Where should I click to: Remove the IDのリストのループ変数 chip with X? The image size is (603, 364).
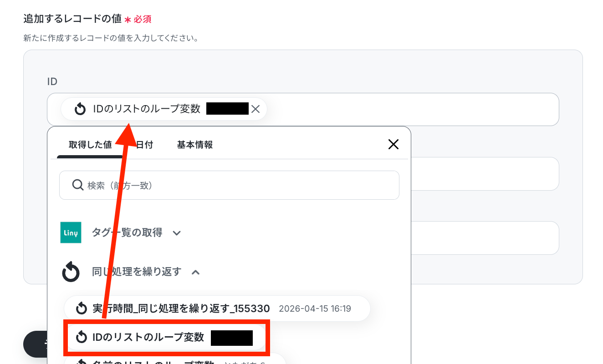pos(256,109)
